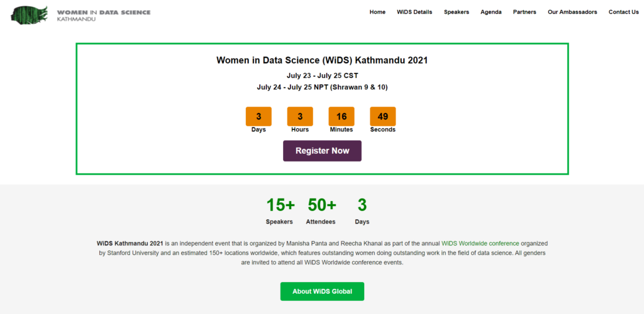
Task: Click the event title heading WiDS Kathmandu 2021
Action: [x=322, y=60]
